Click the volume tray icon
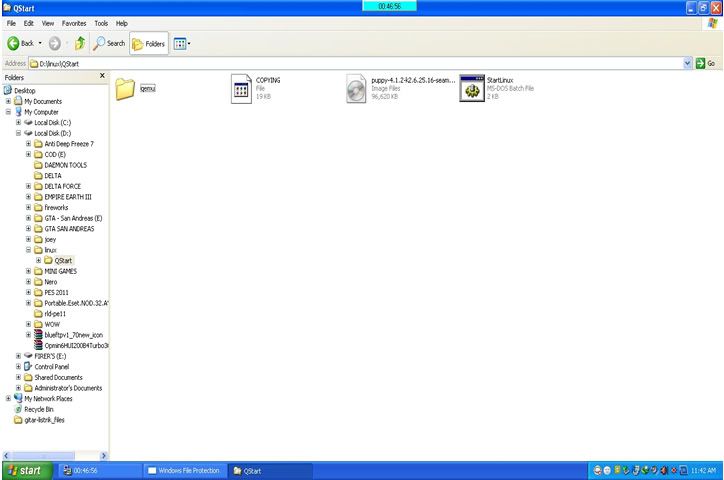Image resolution: width=724 pixels, height=480 pixels. 664,470
